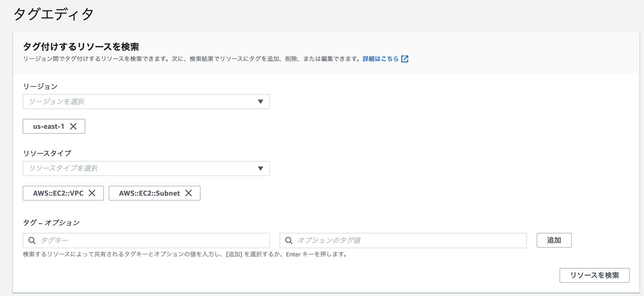Remove the AWS::EC2::VPC resource type chip

(92, 193)
